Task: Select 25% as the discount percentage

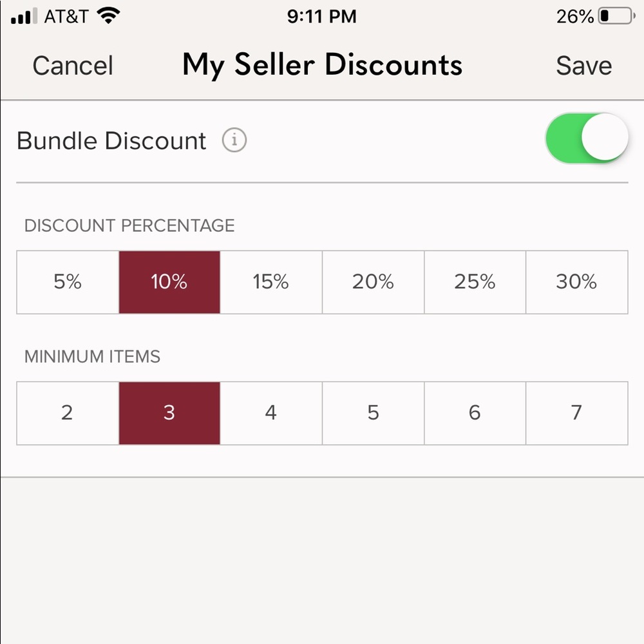Action: tap(474, 282)
